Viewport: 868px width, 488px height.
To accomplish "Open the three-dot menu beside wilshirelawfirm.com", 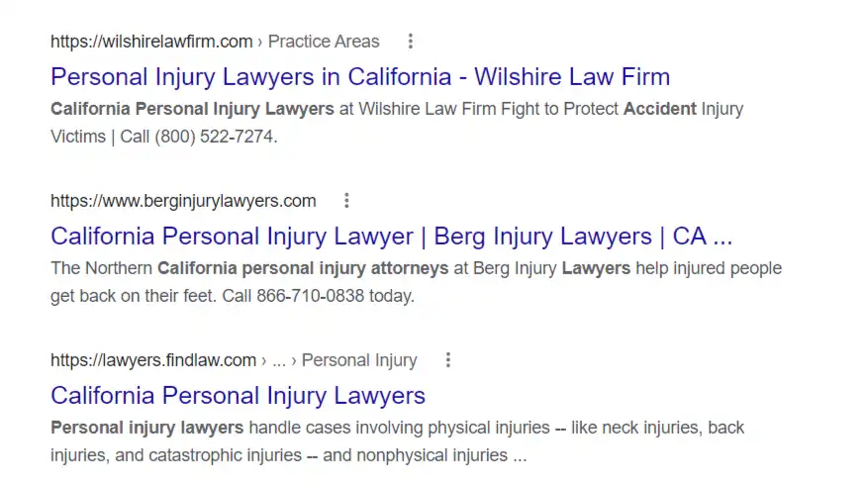I will click(410, 41).
